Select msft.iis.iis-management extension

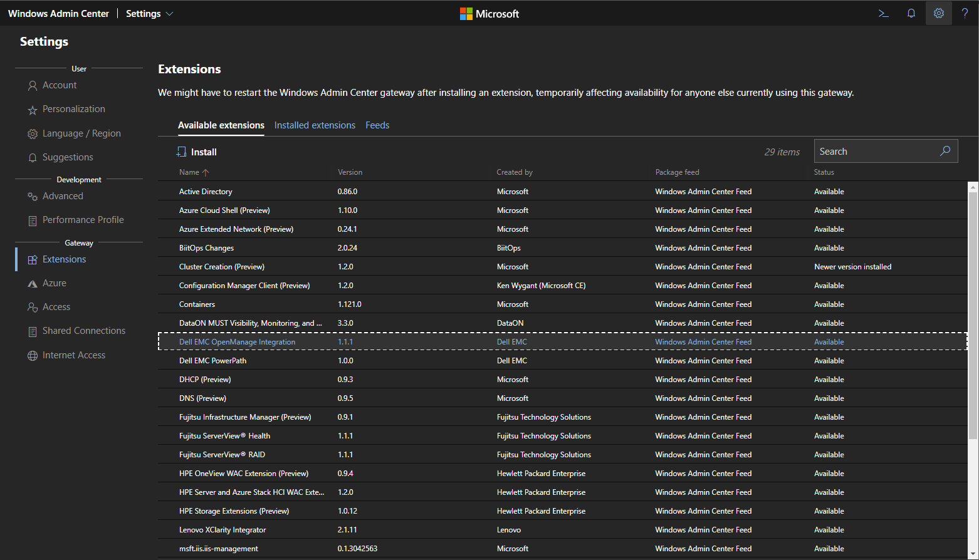563,548
